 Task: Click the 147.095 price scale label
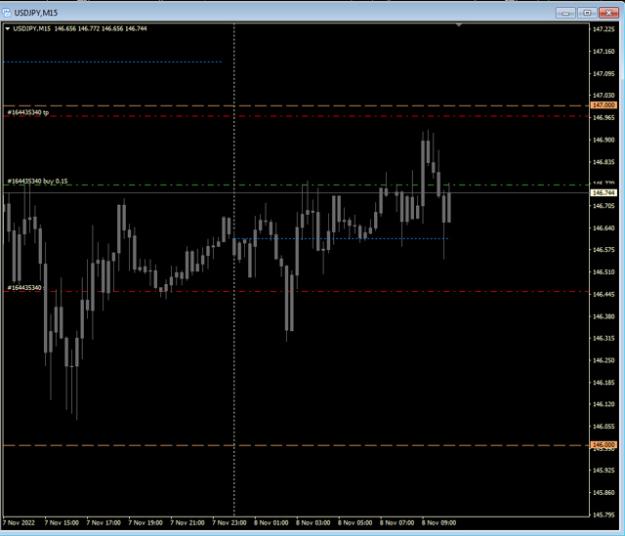603,74
